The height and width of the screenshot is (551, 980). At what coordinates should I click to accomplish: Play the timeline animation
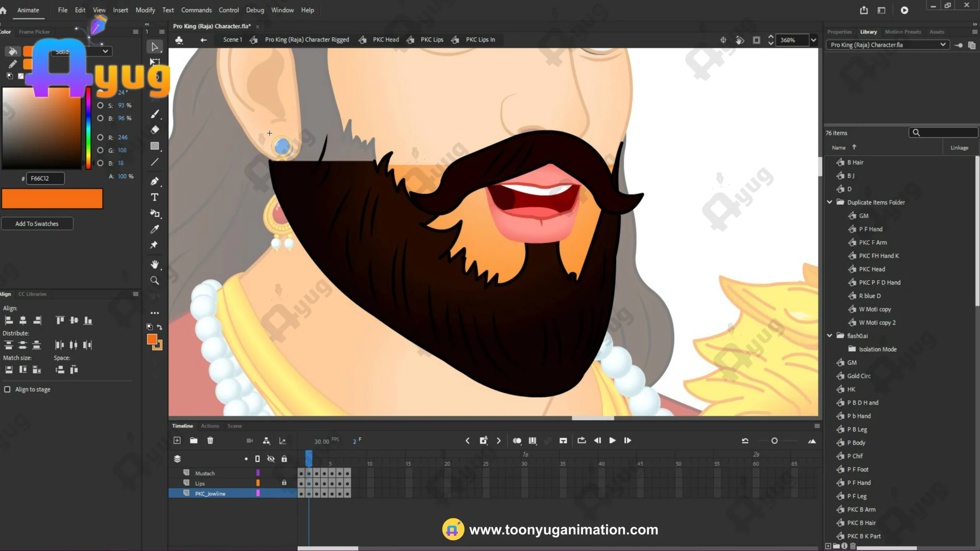click(612, 440)
